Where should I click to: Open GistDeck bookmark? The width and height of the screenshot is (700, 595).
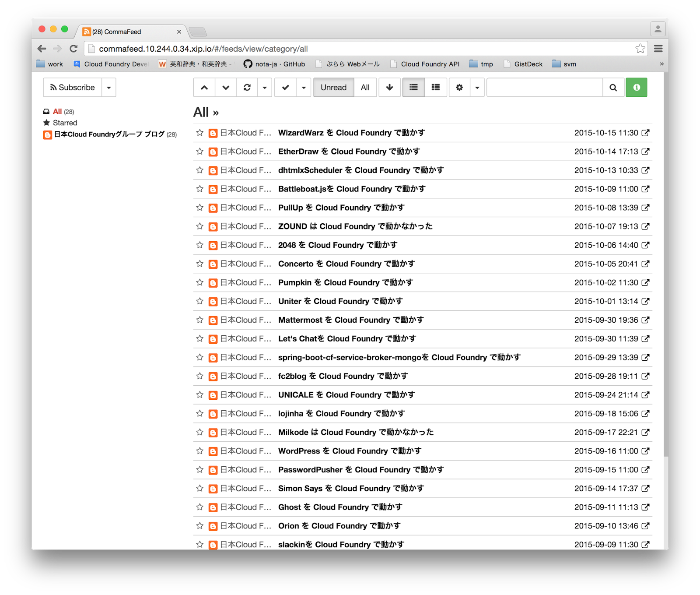click(x=523, y=64)
